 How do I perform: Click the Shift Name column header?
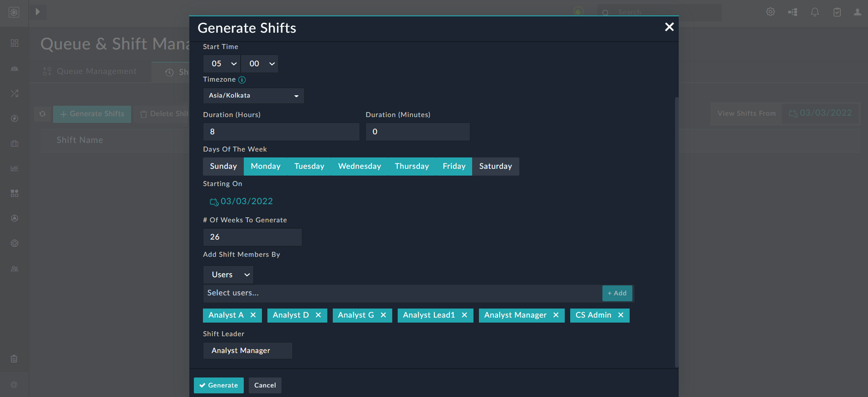(x=80, y=140)
